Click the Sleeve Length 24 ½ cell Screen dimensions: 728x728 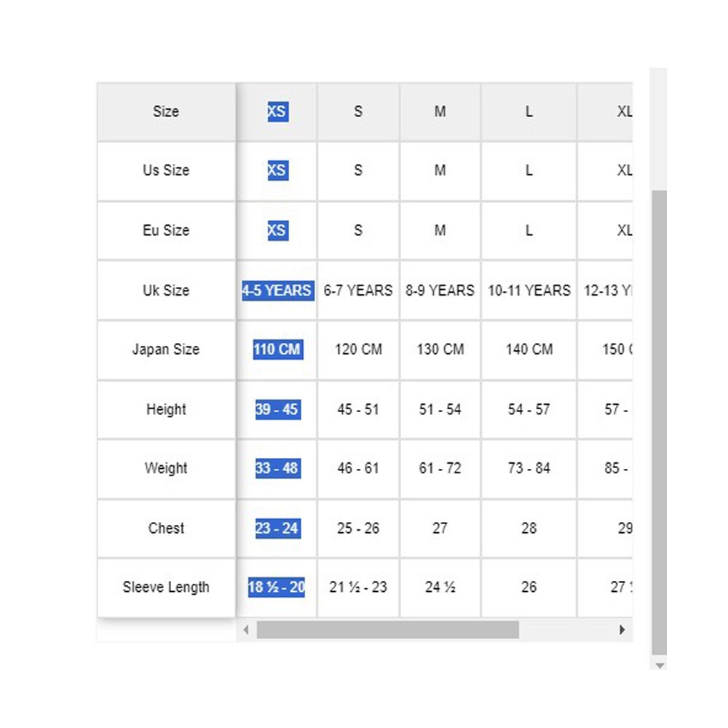coord(440,587)
